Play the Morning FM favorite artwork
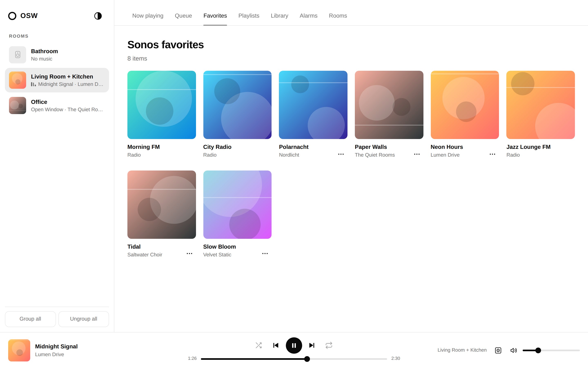 click(161, 105)
